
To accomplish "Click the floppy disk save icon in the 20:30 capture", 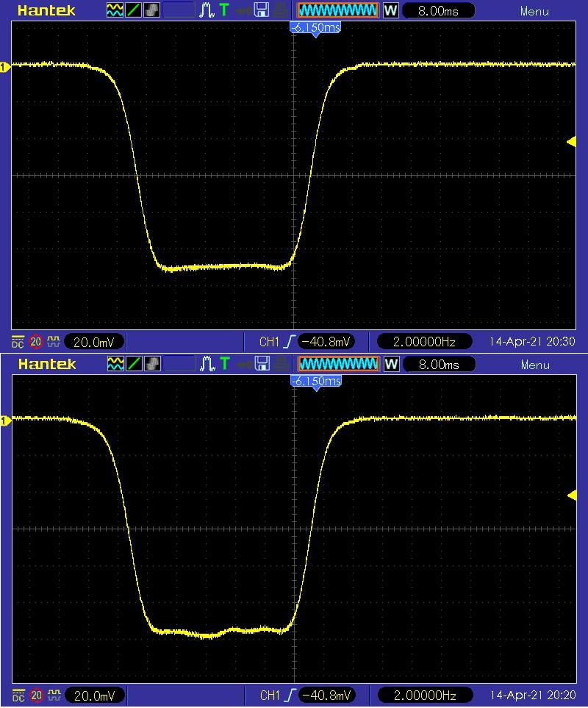I will tap(261, 10).
